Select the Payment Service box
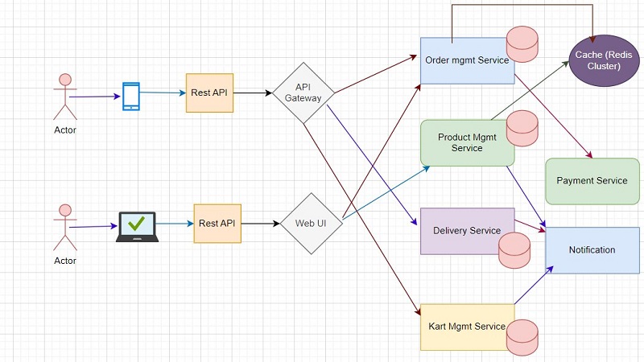The height and width of the screenshot is (362, 644). [x=592, y=181]
